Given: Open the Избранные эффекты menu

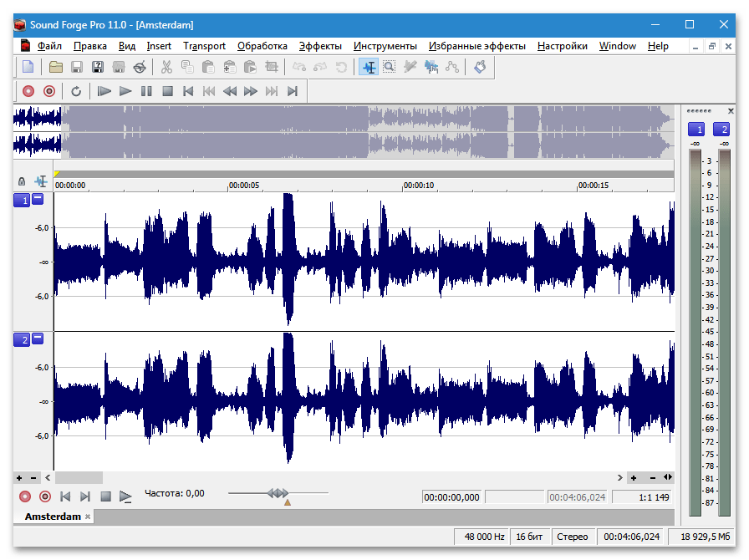Looking at the screenshot, I should [x=477, y=46].
